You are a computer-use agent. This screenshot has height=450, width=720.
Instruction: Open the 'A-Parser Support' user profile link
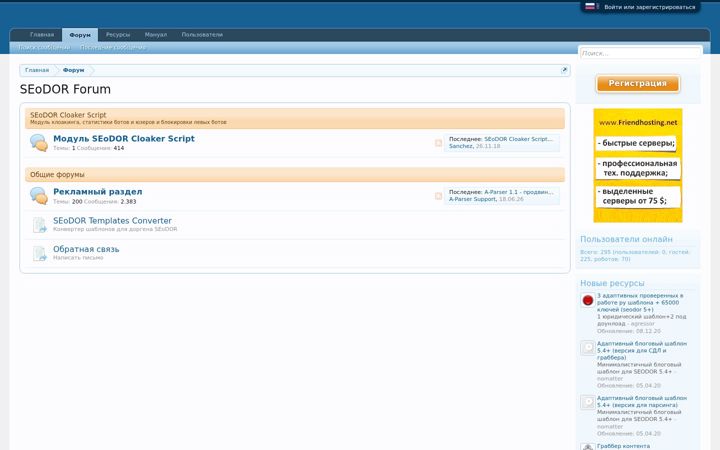[x=472, y=199]
